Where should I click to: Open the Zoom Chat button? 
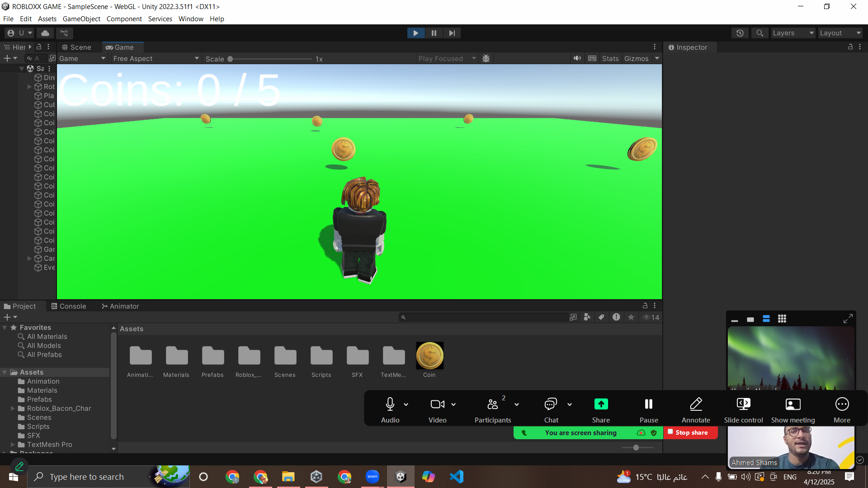[x=551, y=410]
